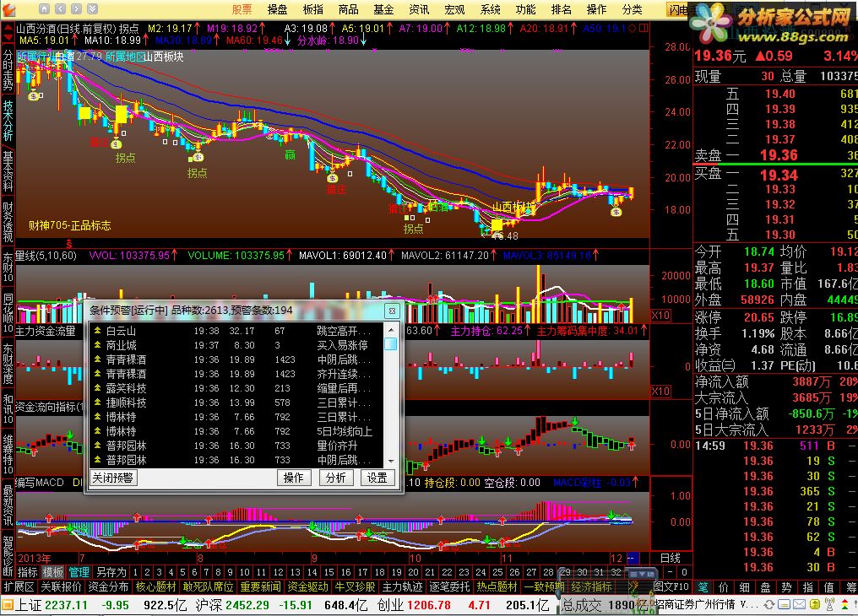
Task: Click the X10 label beside the volume chart
Action: coord(660,316)
